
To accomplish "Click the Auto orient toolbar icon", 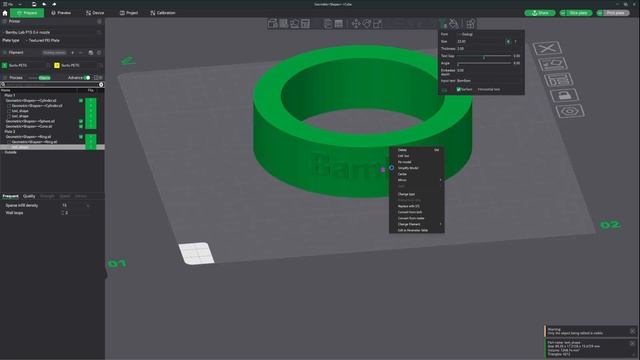I will [294, 24].
